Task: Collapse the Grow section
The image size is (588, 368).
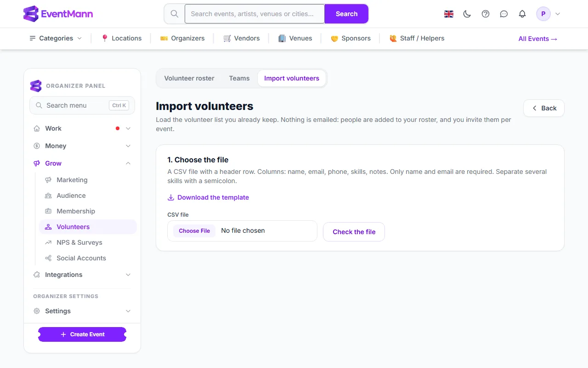Action: pos(82,163)
